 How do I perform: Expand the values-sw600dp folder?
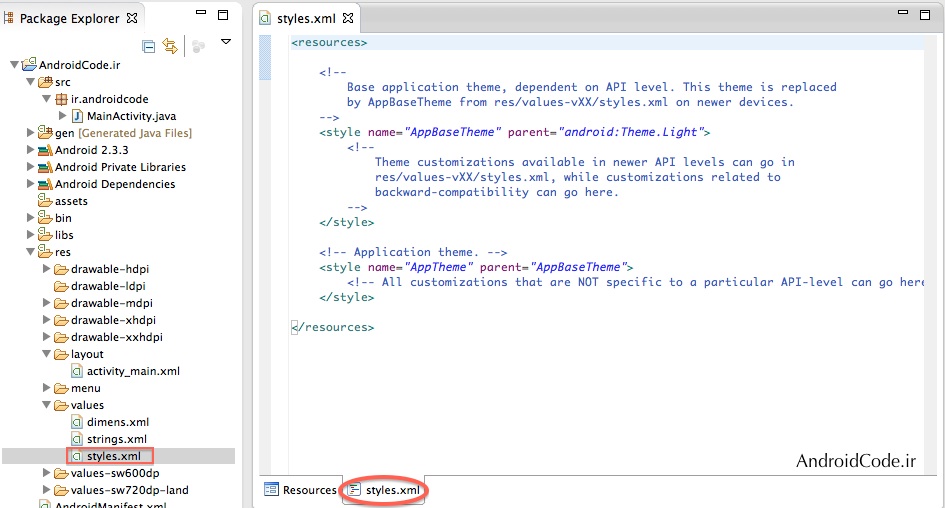pos(46,473)
